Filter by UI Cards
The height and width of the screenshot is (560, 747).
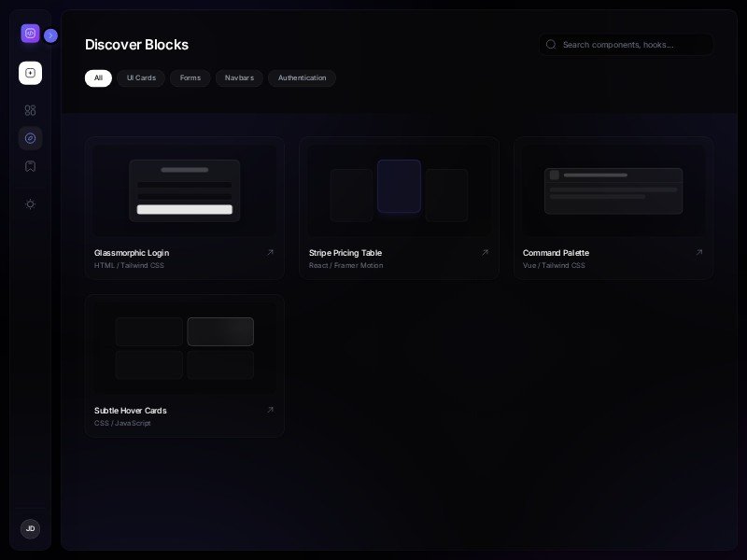(141, 78)
